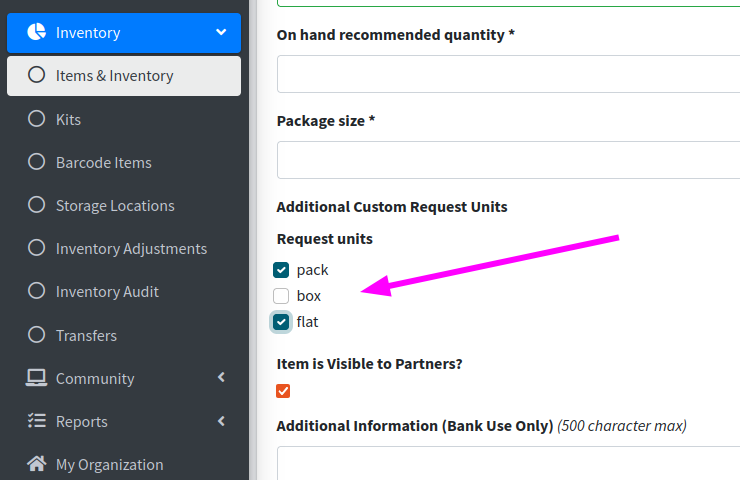Open the Items & Inventory menu item
Viewport: 740px width, 480px height.
pos(124,76)
